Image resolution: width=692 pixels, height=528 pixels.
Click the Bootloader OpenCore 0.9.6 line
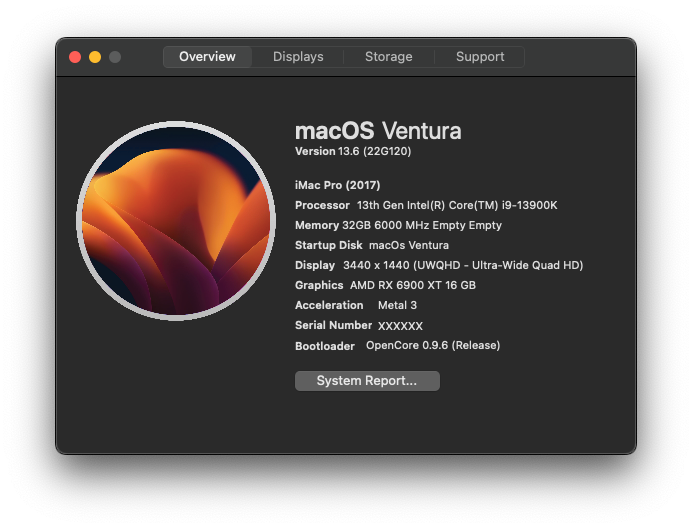(397, 346)
